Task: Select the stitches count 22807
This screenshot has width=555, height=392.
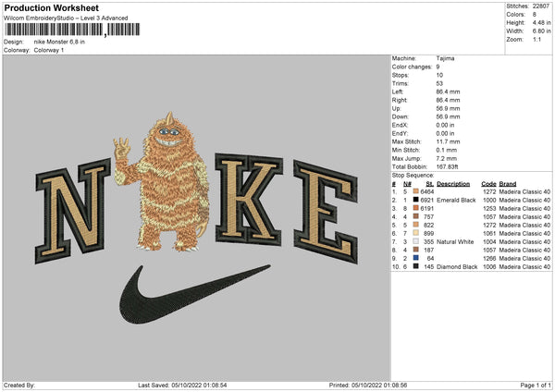Action: 541,6
